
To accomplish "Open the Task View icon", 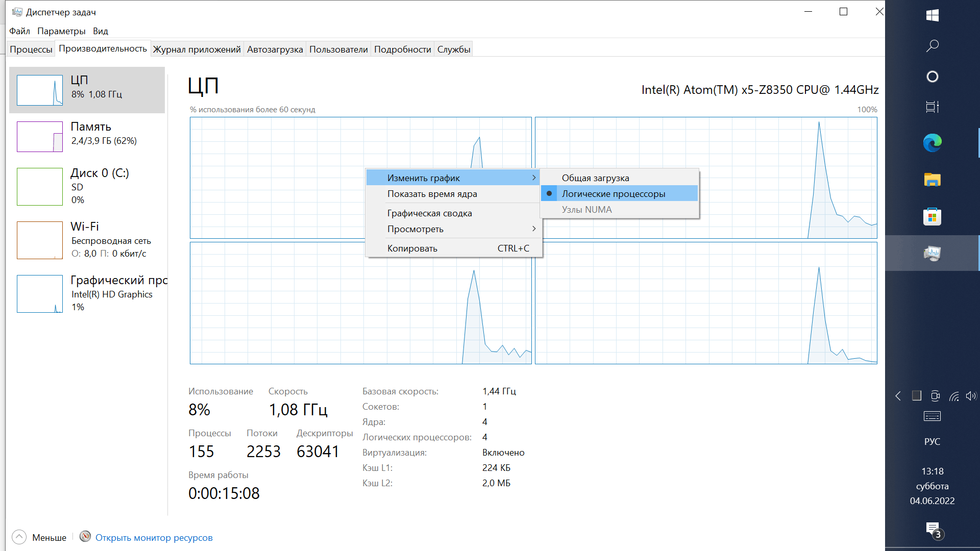I will coord(932,107).
